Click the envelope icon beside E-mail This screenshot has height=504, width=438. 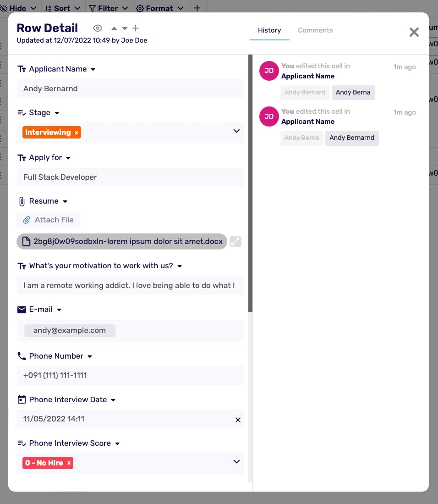(22, 310)
